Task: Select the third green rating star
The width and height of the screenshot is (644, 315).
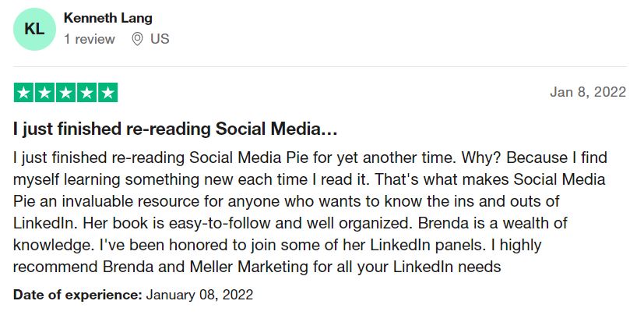Action: coord(65,92)
